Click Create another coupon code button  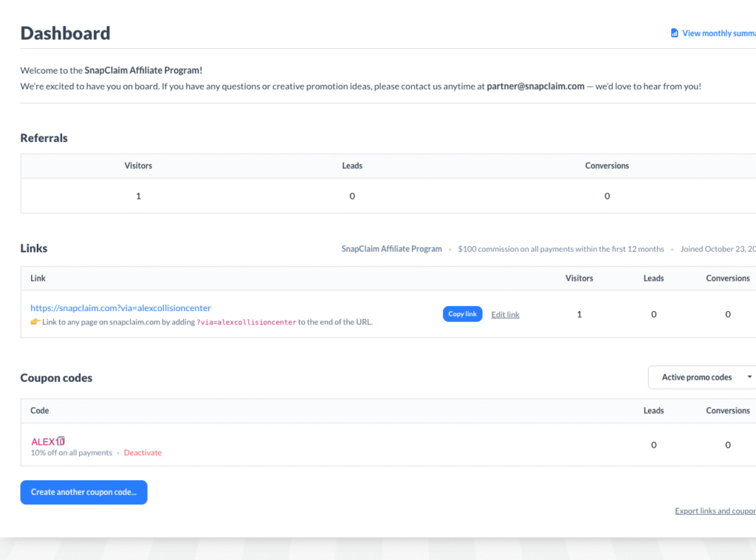[x=83, y=492]
